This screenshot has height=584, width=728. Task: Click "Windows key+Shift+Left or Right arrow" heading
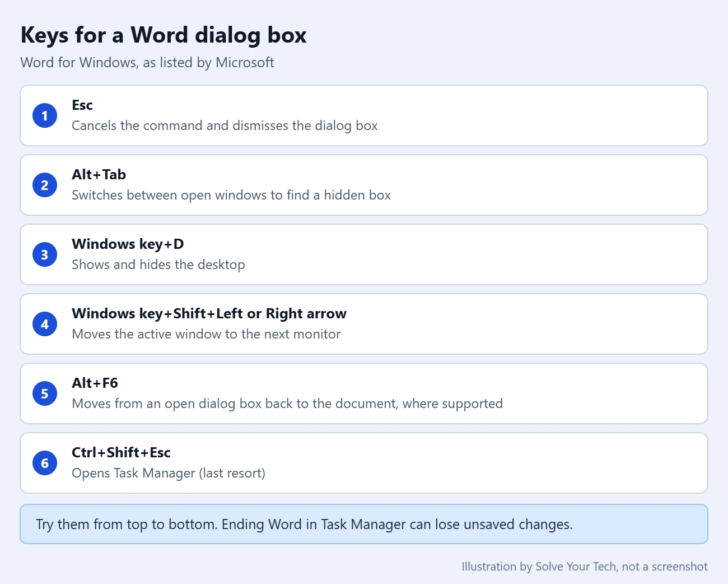point(209,314)
